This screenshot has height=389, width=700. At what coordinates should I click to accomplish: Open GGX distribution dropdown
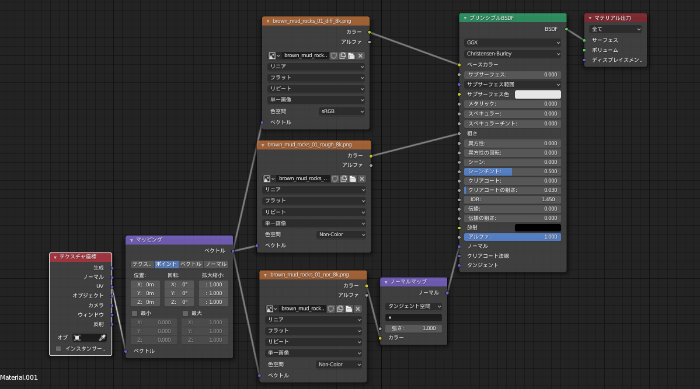coord(512,42)
